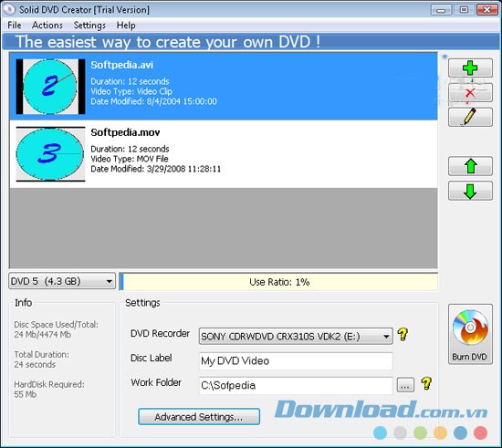
Task: Select the Softpedia.mov thumbnail
Action: 50,154
